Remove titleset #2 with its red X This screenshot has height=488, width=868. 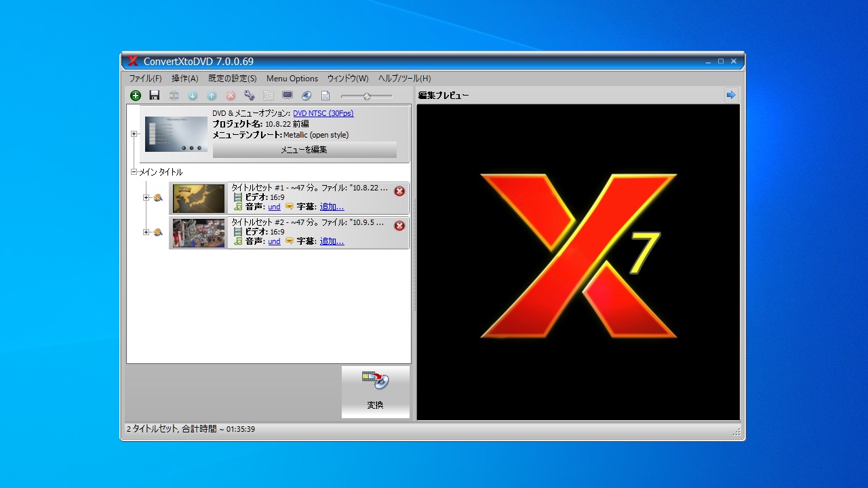399,226
